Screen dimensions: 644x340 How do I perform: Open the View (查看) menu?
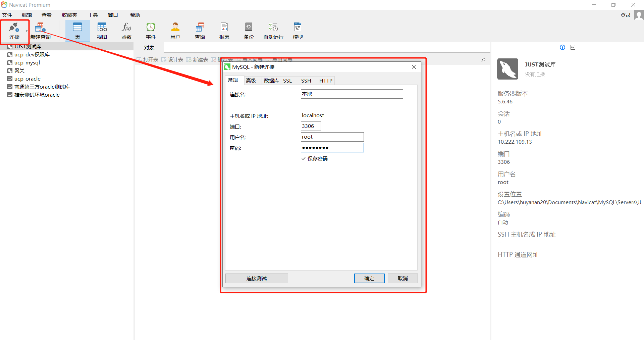(x=47, y=15)
